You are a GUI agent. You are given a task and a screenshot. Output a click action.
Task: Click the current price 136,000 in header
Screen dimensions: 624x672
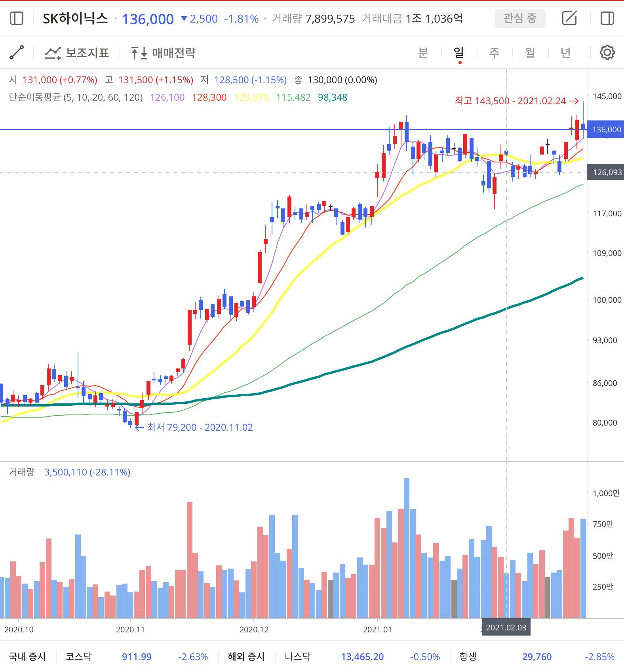tap(148, 19)
